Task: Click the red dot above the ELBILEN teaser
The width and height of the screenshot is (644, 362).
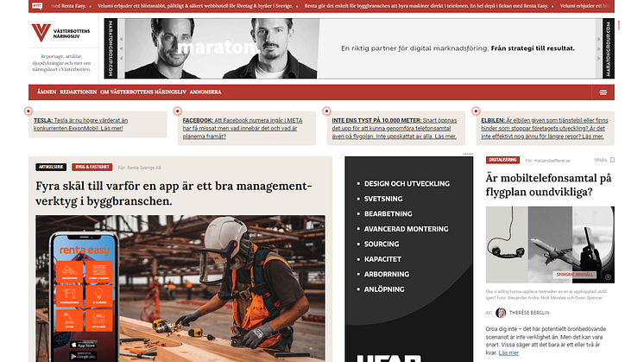Action: 476,111
